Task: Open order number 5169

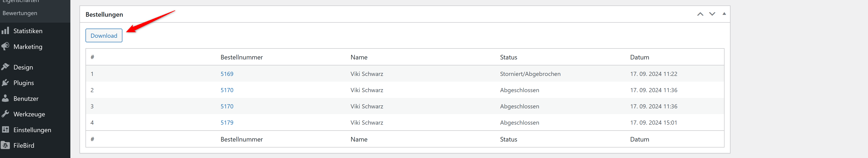Action: 227,74
